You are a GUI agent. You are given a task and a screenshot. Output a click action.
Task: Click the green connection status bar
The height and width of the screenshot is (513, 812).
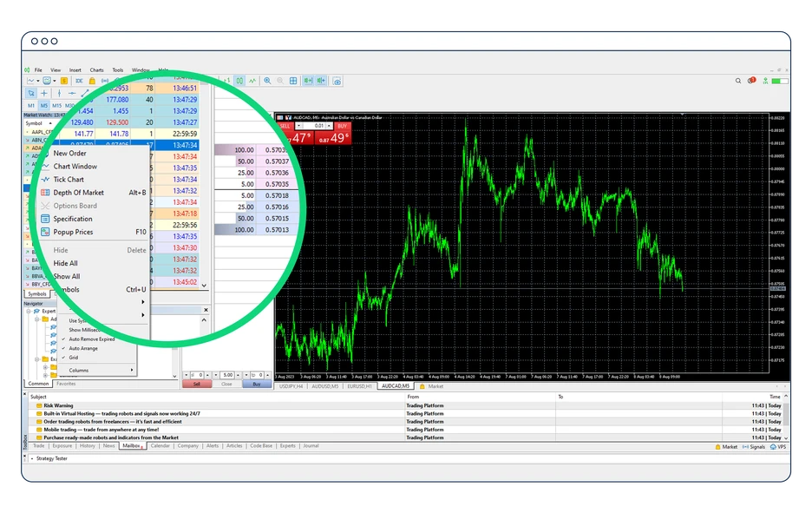pos(779,81)
